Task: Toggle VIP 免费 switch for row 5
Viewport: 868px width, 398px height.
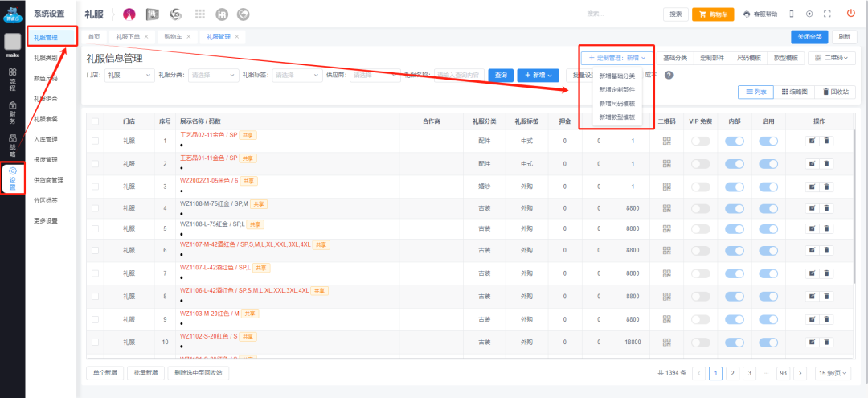Action: [700, 228]
